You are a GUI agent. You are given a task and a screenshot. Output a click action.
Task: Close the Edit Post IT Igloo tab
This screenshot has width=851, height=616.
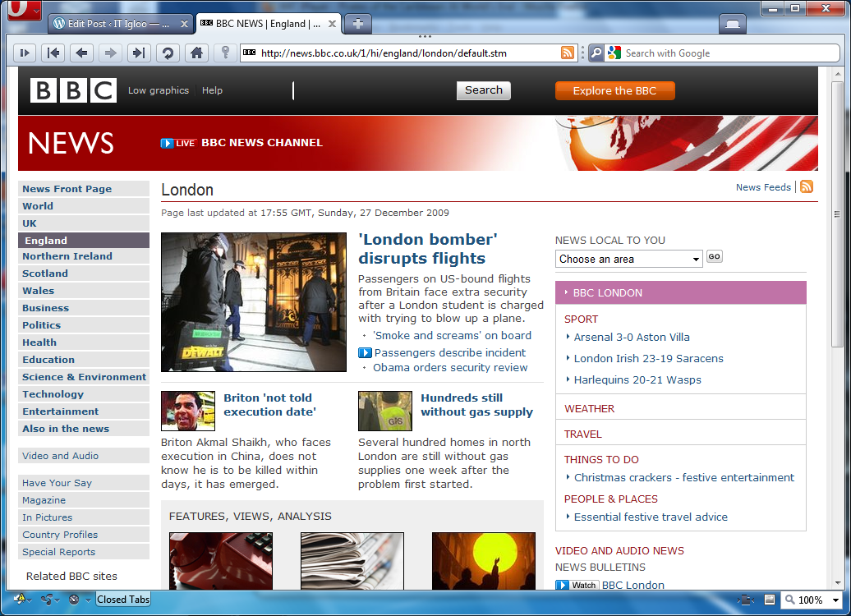184,24
